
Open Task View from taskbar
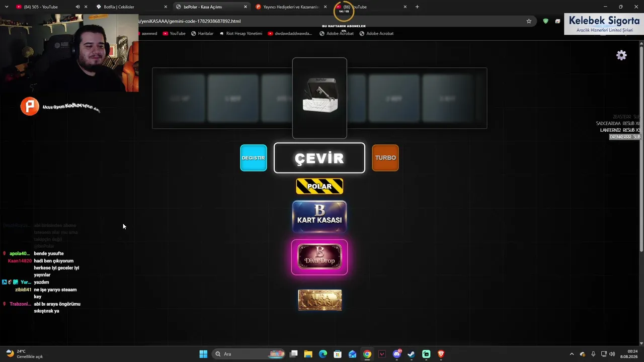point(294,354)
